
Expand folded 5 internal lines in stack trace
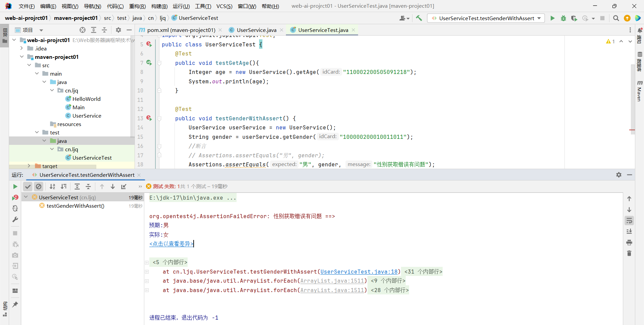click(147, 262)
